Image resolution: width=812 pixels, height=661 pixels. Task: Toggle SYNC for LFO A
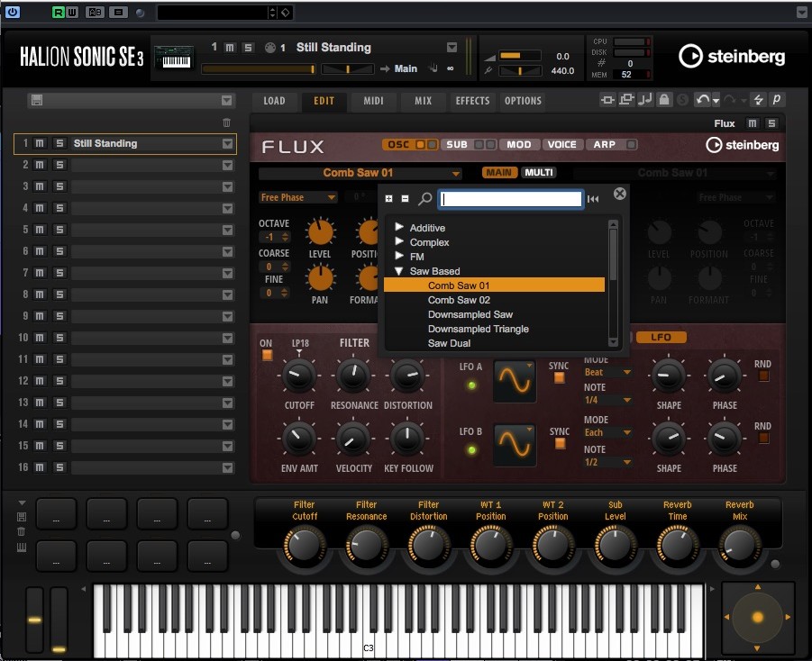[559, 378]
